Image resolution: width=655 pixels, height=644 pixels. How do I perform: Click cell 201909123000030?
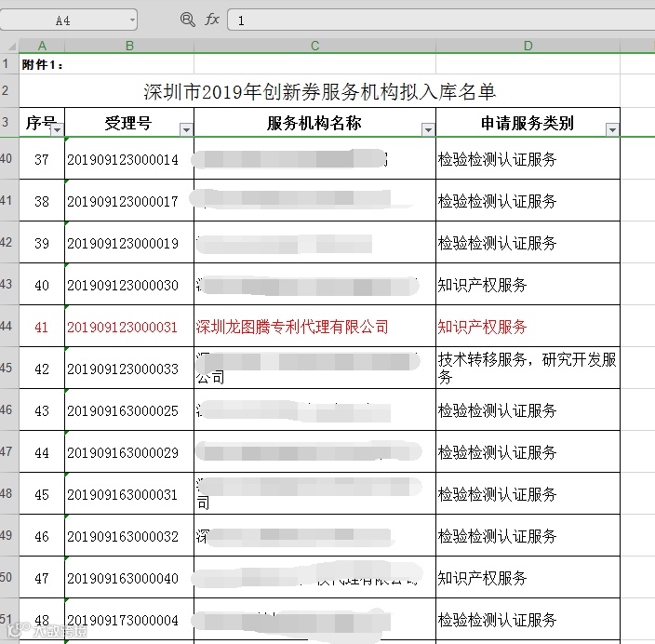click(129, 285)
